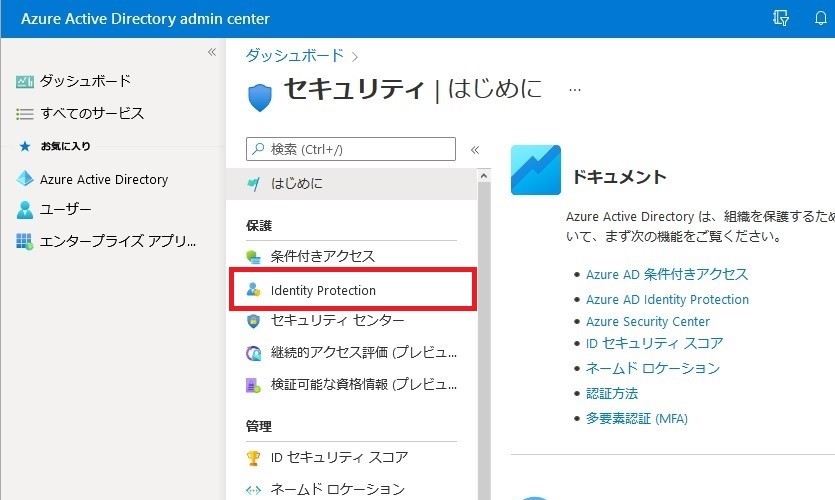The image size is (835, 500).
Task: Click the ネームド ロケーション arrows icon
Action: (x=253, y=490)
